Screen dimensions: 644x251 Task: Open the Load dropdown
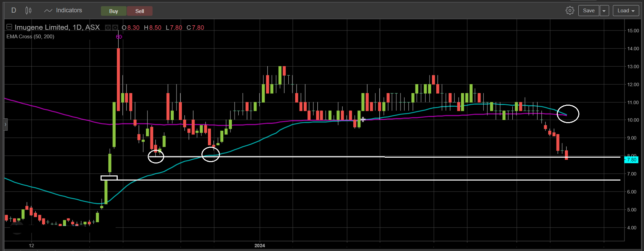coord(626,11)
